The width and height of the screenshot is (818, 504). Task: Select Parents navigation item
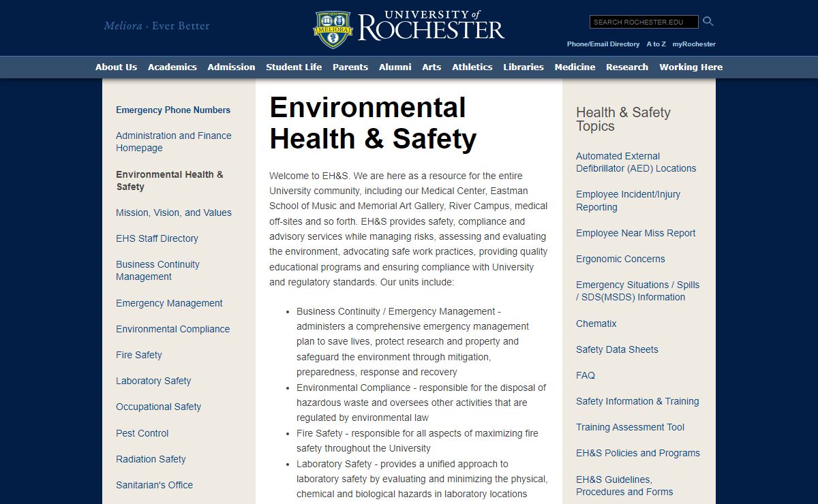click(x=350, y=67)
